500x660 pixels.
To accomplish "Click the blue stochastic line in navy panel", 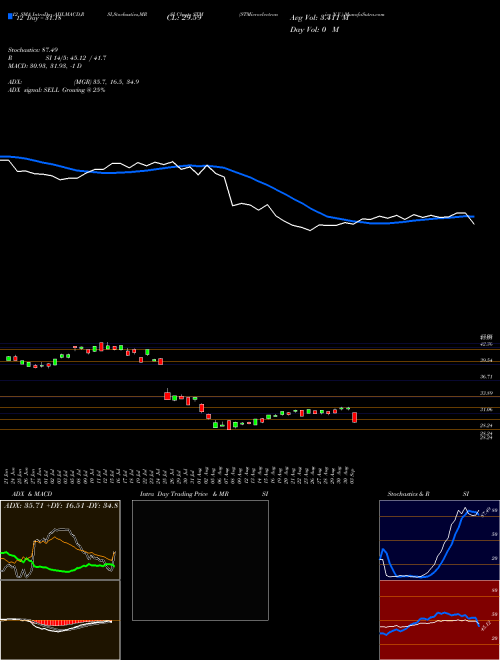I will (x=450, y=547).
